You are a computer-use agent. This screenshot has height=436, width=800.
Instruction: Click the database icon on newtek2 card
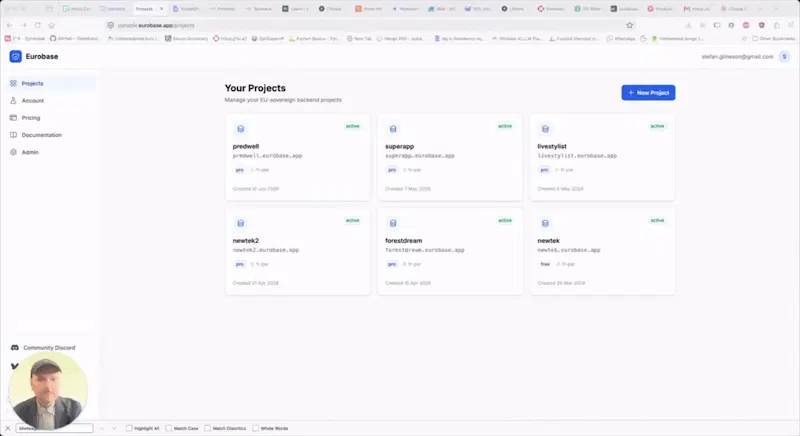point(241,223)
